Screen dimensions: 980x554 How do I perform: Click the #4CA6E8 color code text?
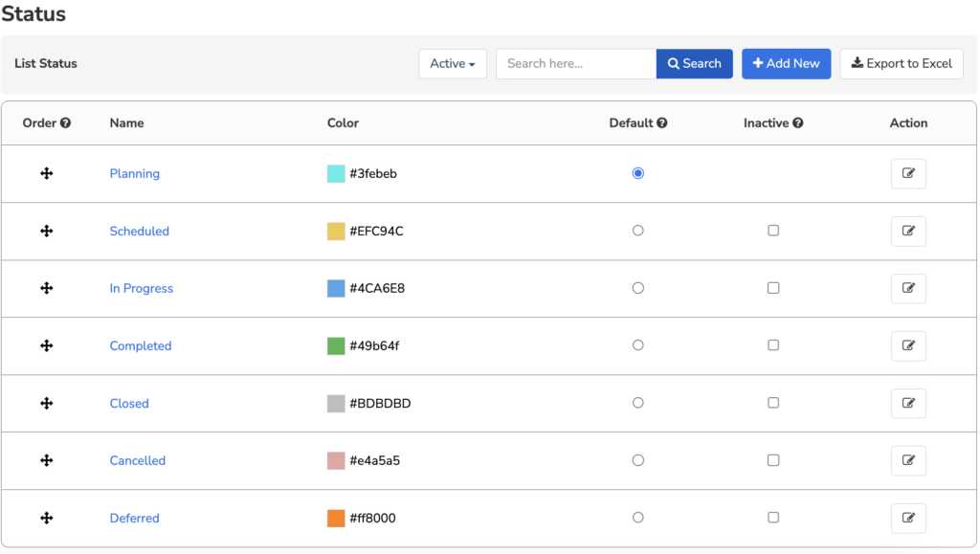coord(377,289)
